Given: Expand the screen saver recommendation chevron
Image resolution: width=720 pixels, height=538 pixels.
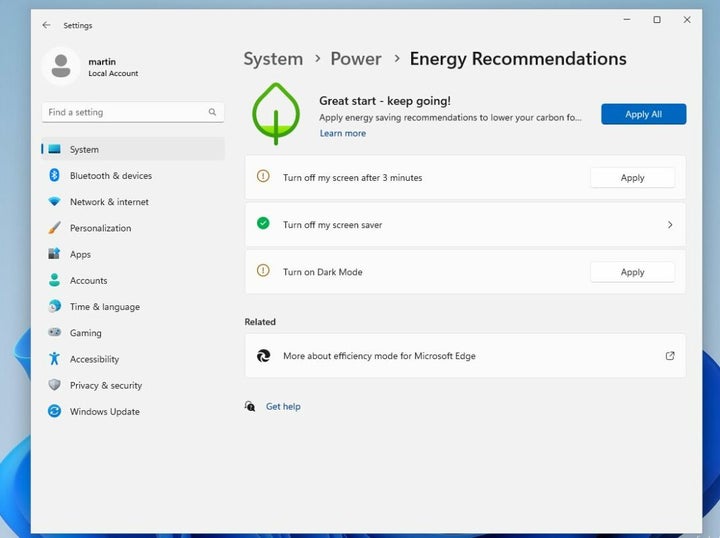Looking at the screenshot, I should tap(670, 225).
